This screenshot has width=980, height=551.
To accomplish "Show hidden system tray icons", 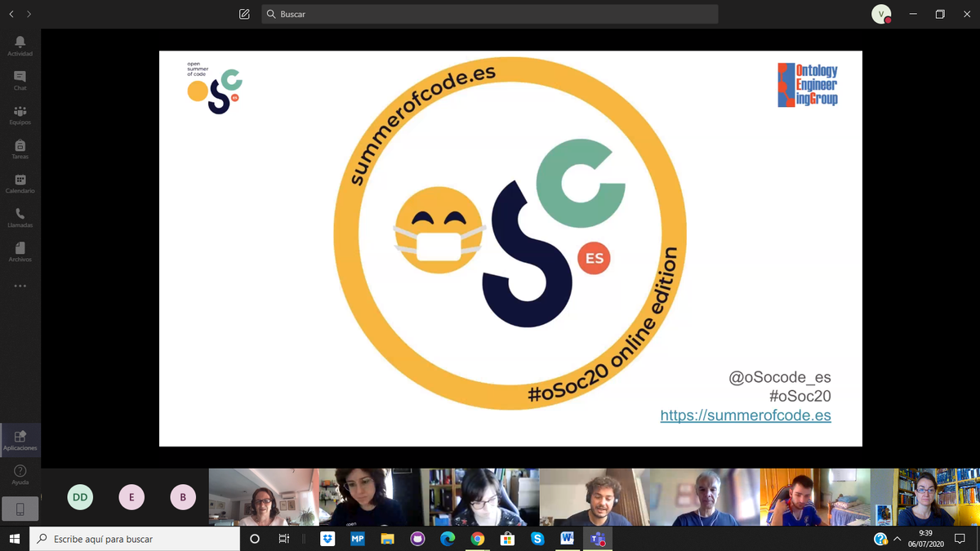I will point(898,539).
